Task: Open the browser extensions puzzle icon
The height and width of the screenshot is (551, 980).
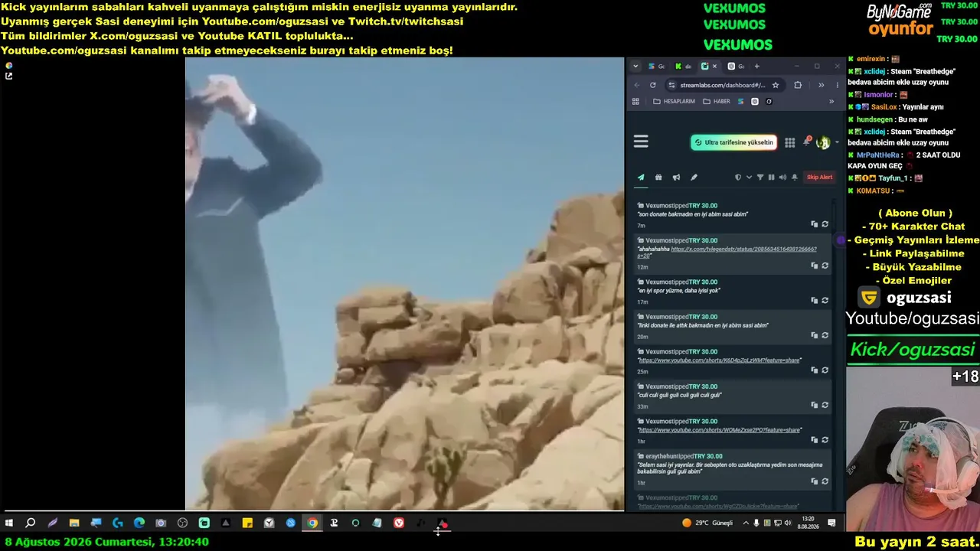Action: pyautogui.click(x=798, y=85)
